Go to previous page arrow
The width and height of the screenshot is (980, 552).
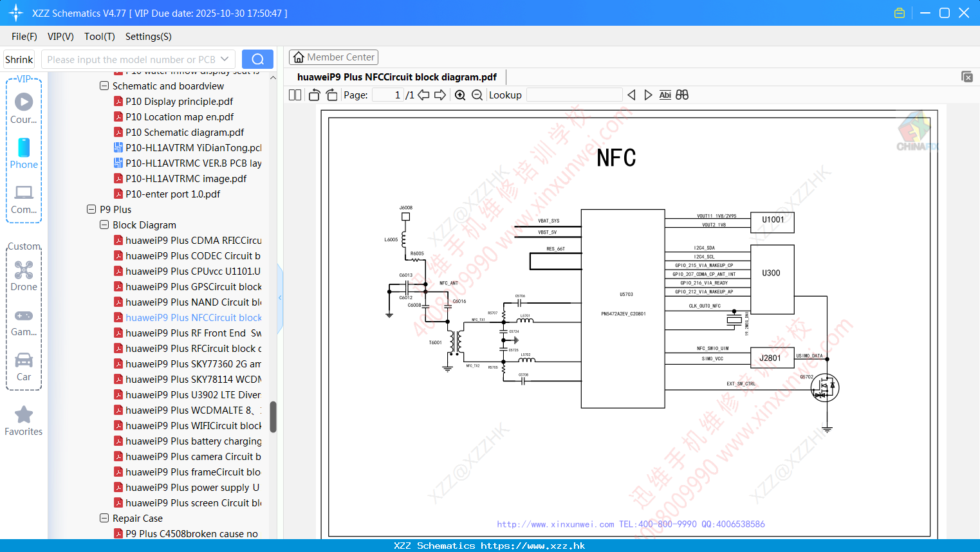click(423, 95)
